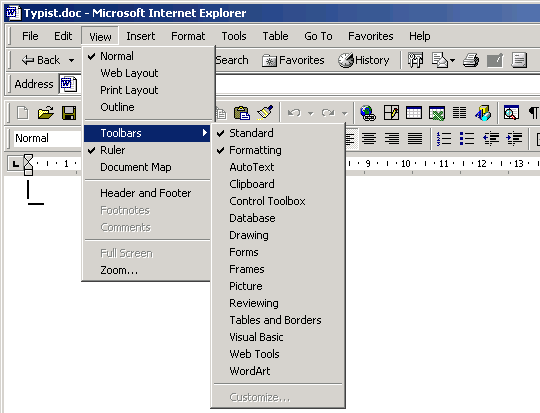
Task: Toggle Show/Hide paragraph marks icon
Action: click(x=533, y=113)
